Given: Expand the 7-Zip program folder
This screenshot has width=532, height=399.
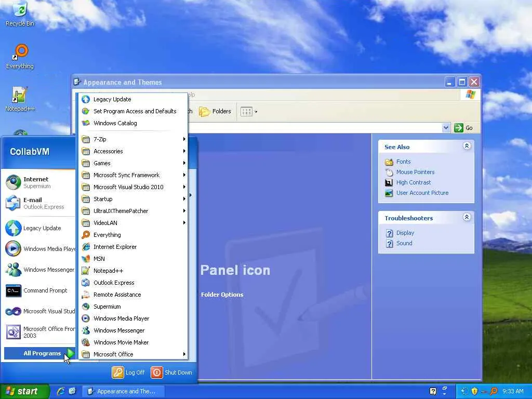Looking at the screenshot, I should 133,139.
